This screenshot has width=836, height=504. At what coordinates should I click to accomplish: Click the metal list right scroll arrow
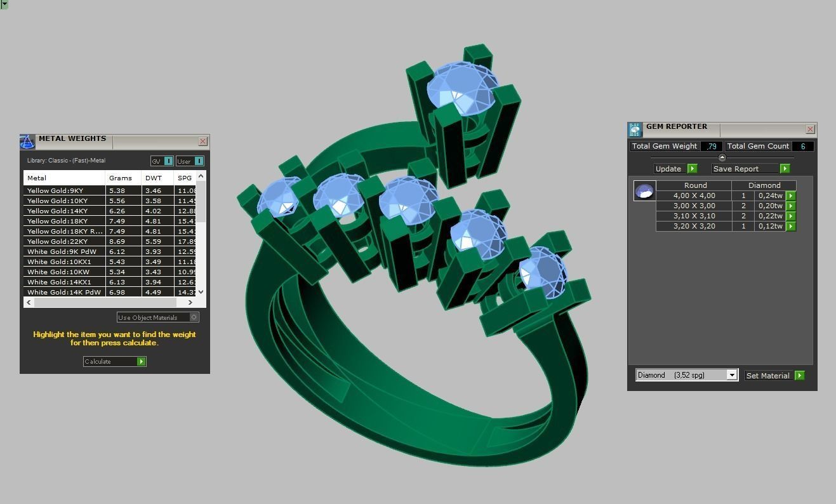pos(190,302)
